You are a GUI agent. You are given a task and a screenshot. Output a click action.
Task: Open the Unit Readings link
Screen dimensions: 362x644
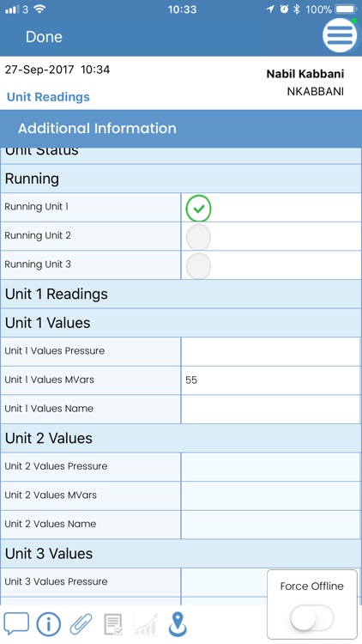(48, 97)
